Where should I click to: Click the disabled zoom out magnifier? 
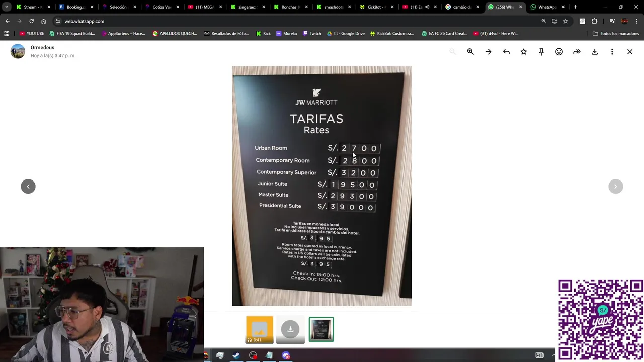tap(452, 52)
